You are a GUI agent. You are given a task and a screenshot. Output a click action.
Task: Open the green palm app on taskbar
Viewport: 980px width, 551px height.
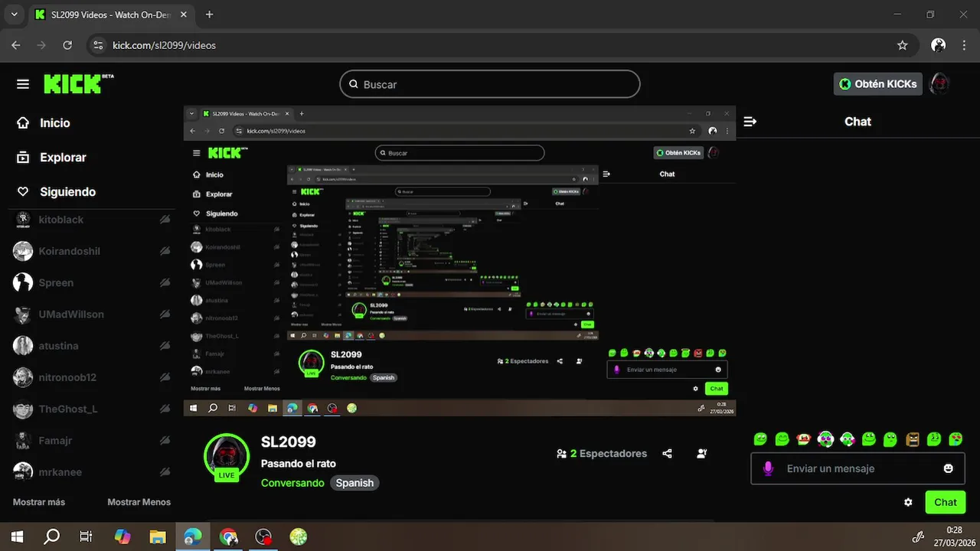coord(299,536)
